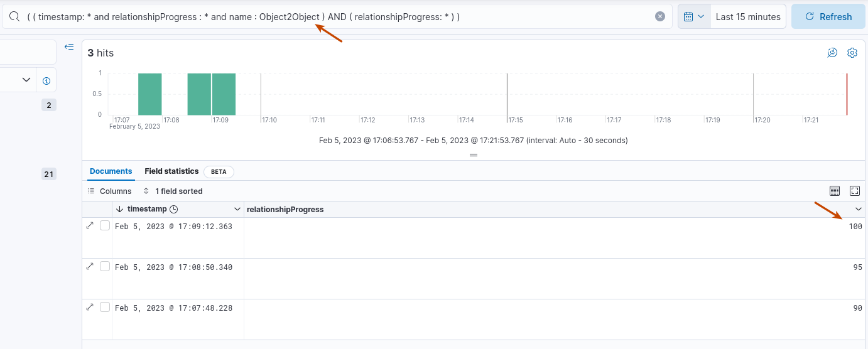Click the 3 hits label
868x349 pixels.
coord(100,53)
